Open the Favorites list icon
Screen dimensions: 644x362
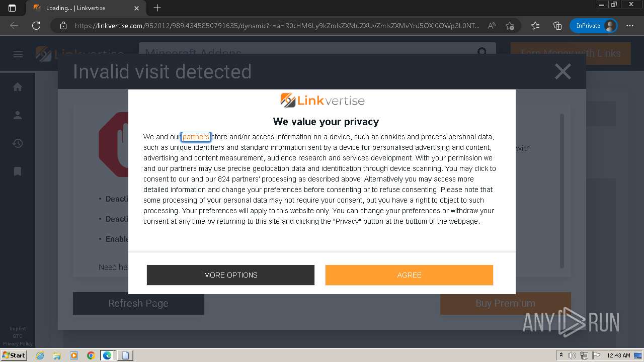click(535, 26)
